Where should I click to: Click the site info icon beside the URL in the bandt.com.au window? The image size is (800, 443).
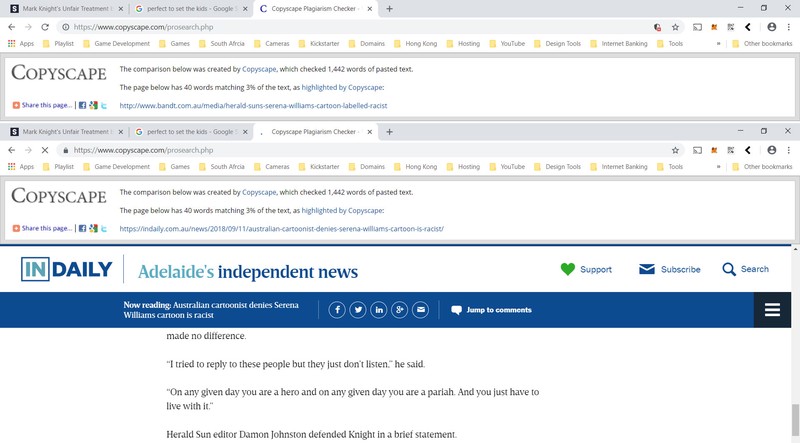65,27
